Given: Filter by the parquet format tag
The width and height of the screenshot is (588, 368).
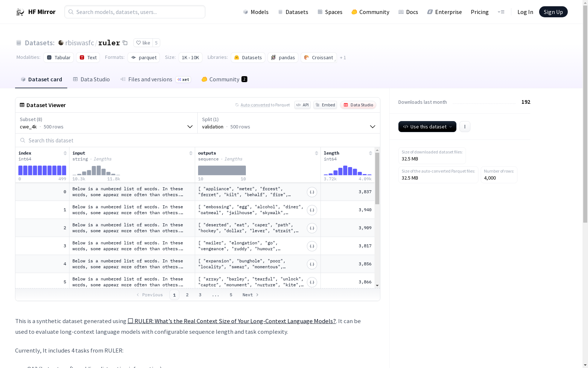Looking at the screenshot, I should (144, 57).
